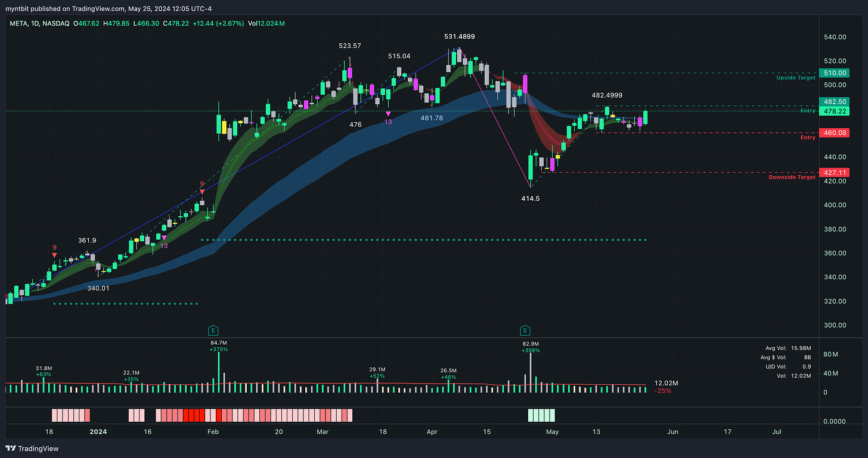Select the 476 swing low label

pyautogui.click(x=355, y=124)
